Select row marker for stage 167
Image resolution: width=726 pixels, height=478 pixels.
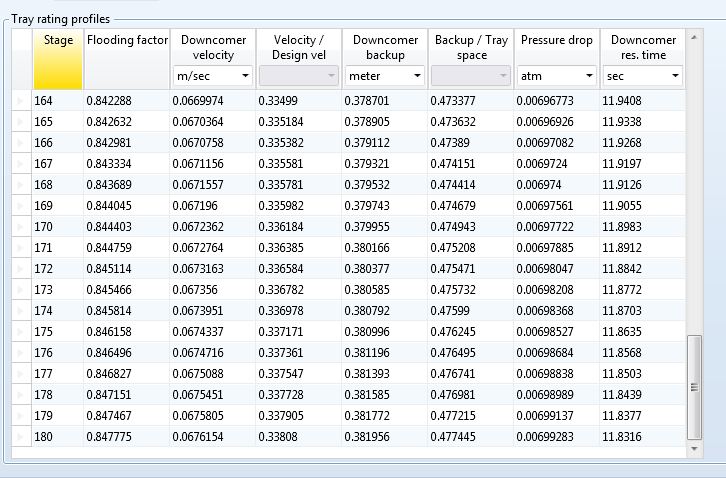point(21,164)
